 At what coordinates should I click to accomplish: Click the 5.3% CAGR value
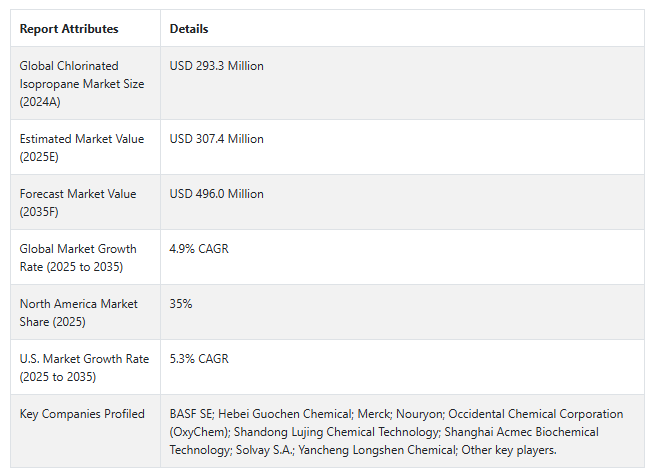click(x=199, y=359)
